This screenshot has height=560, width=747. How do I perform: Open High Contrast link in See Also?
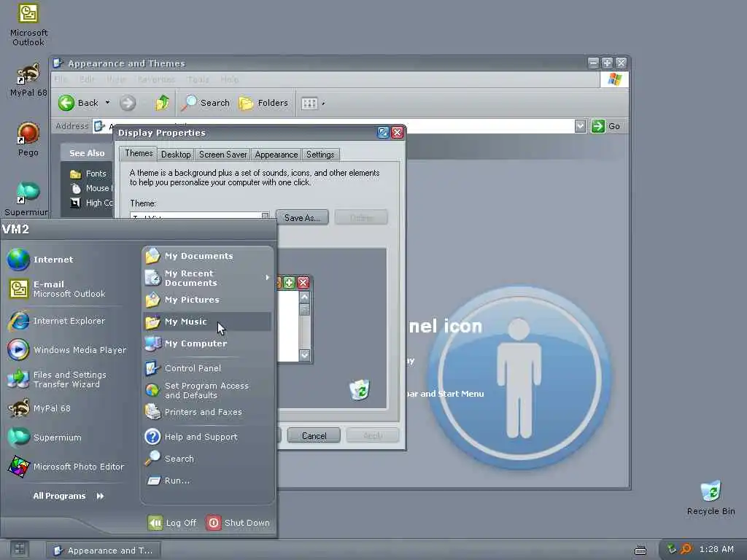tap(91, 203)
